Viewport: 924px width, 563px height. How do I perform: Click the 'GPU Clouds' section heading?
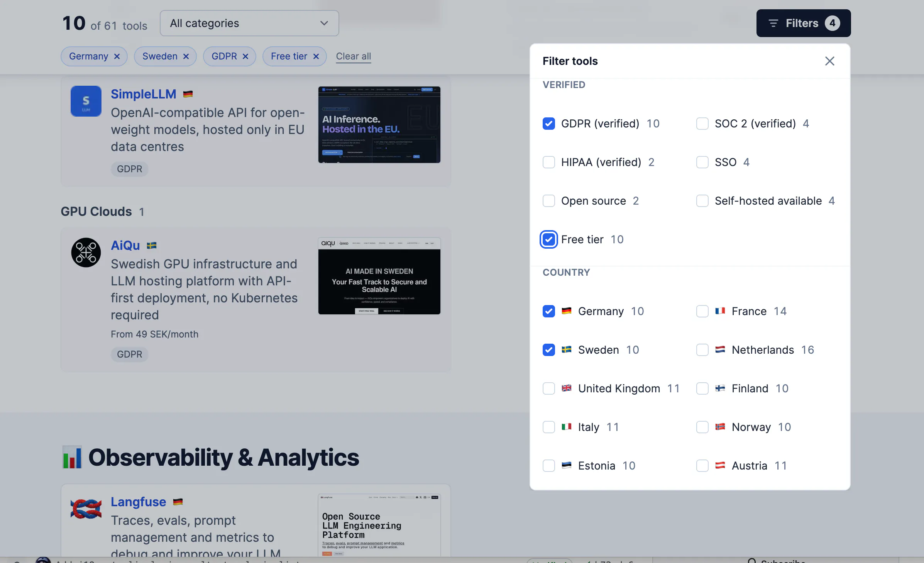(x=96, y=212)
